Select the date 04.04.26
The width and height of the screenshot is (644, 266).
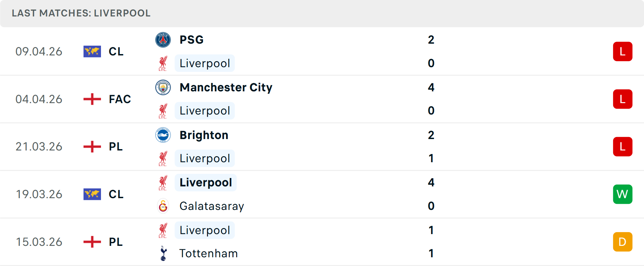39,99
